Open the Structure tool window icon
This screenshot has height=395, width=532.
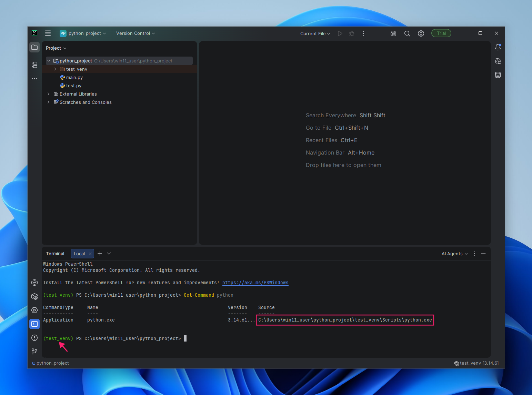pos(34,65)
